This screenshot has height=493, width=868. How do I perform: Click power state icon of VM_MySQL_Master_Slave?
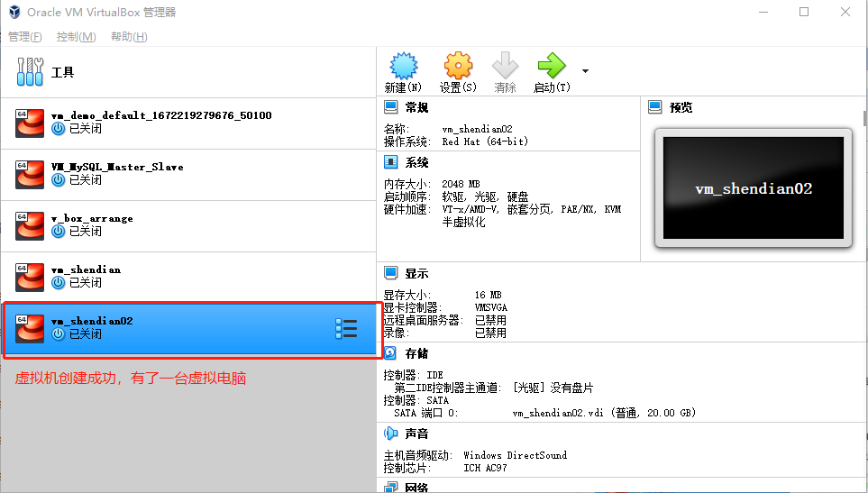[x=58, y=180]
